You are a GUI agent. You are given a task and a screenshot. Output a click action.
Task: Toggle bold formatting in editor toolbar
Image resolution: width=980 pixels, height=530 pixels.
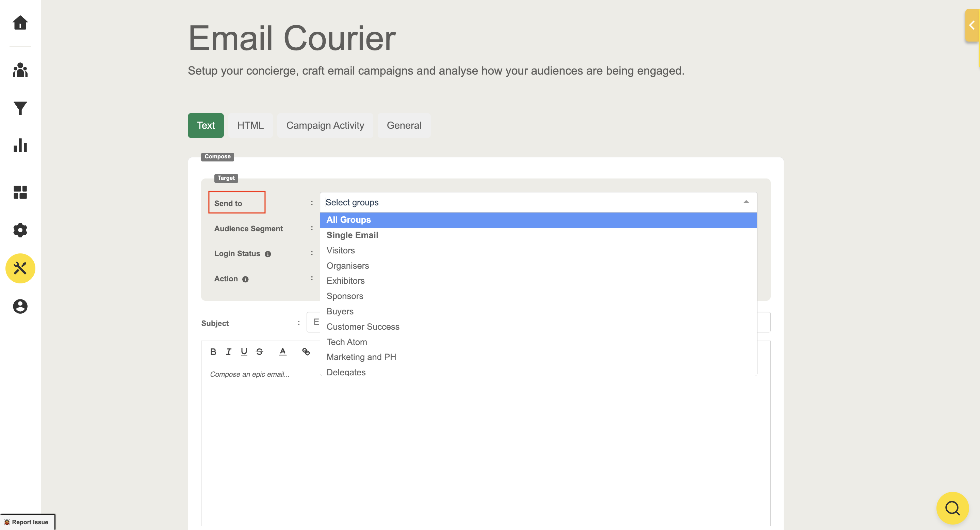[x=213, y=352]
